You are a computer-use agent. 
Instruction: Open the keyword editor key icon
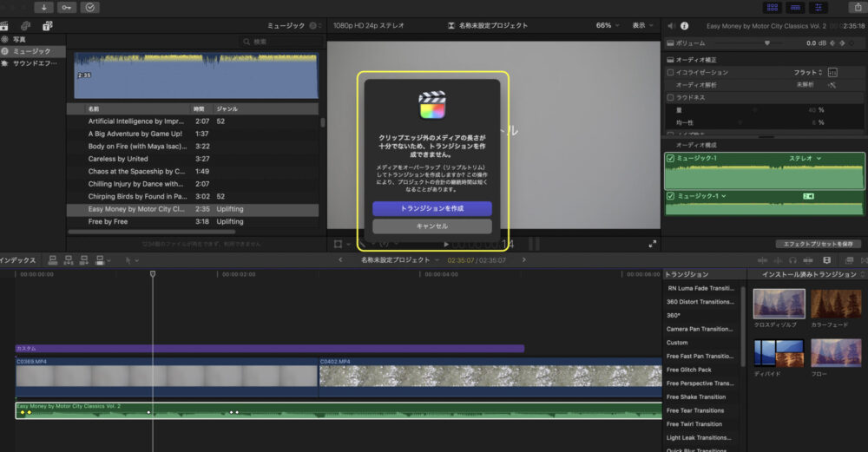coord(68,7)
